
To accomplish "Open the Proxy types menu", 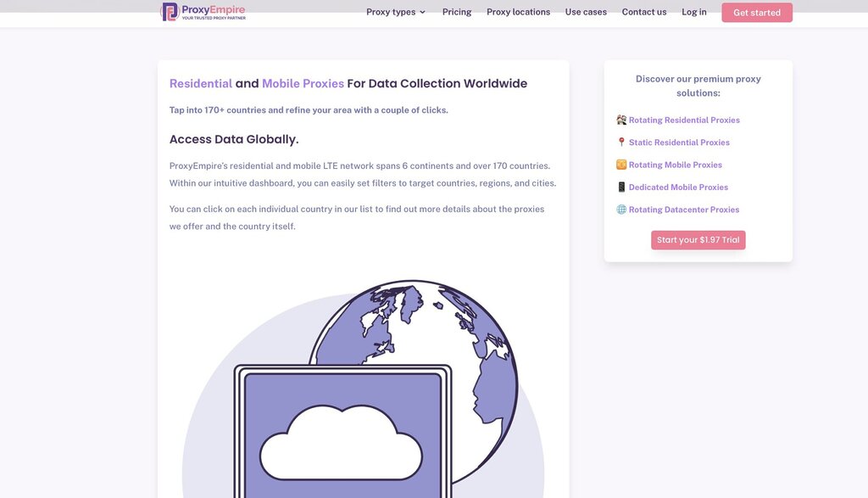I will coord(396,12).
